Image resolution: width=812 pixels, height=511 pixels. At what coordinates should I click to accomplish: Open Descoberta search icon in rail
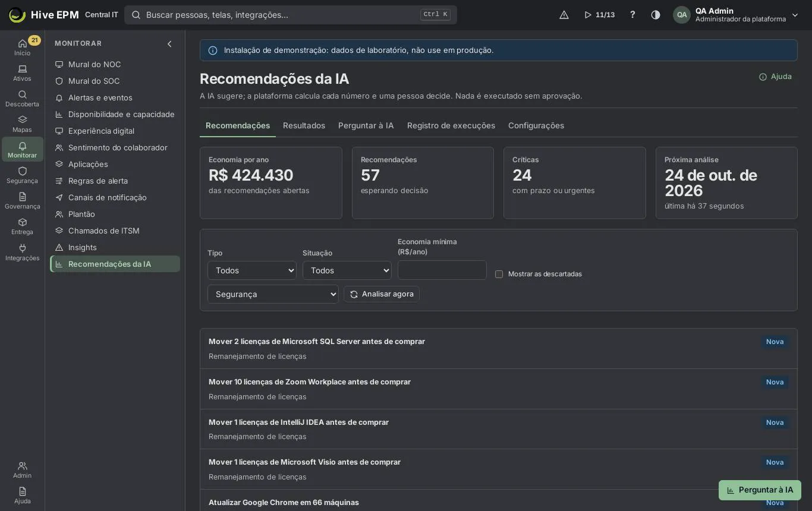(x=22, y=99)
